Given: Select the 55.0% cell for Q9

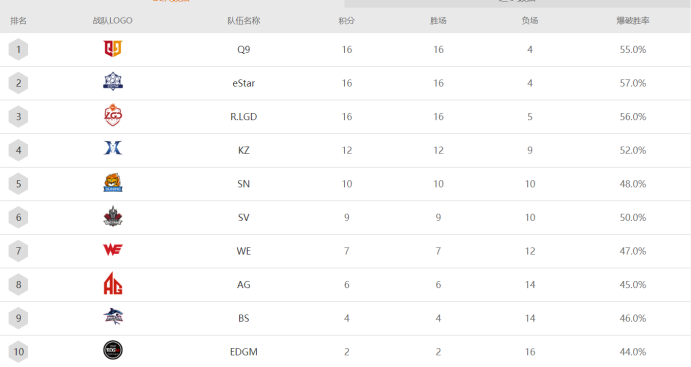Looking at the screenshot, I should click(x=633, y=50).
